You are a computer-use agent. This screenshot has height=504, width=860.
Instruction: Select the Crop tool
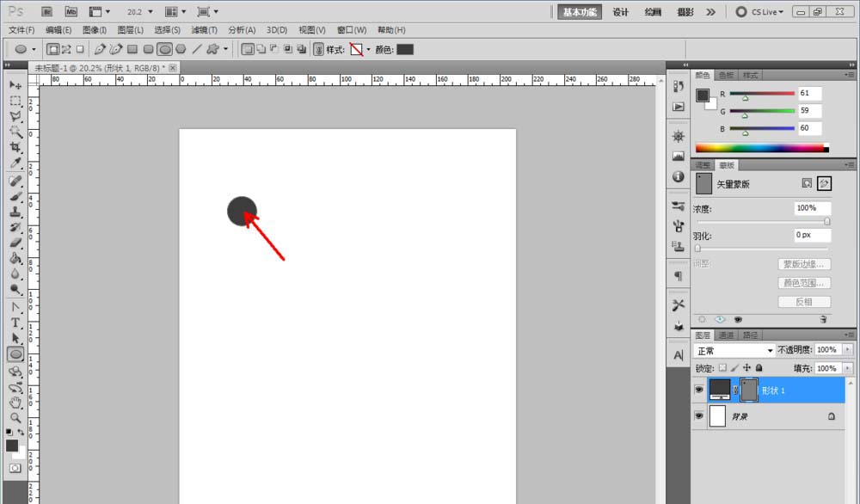pyautogui.click(x=15, y=147)
